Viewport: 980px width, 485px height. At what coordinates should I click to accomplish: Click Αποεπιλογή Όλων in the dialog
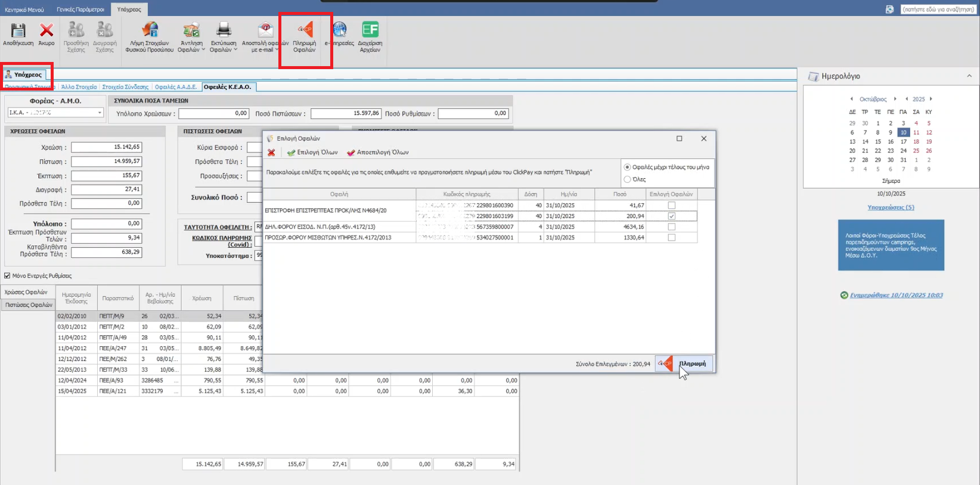pos(377,153)
